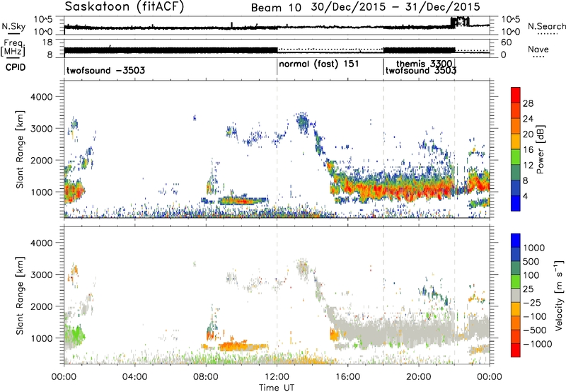Click the 'Time UT' axis title

[277, 388]
